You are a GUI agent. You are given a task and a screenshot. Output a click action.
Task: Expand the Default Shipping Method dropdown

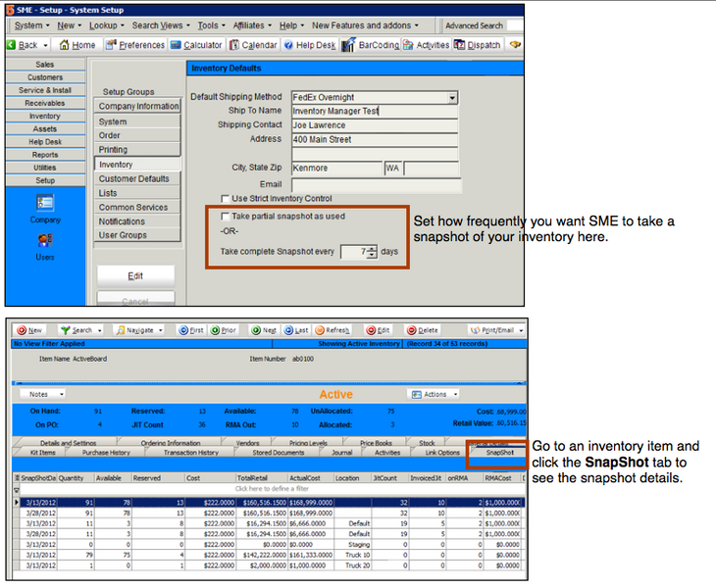click(452, 97)
